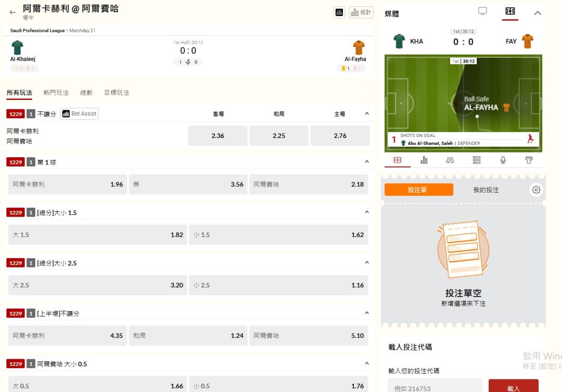Select 小 0.5 at 1.76
The image size is (562, 392).
278,385
